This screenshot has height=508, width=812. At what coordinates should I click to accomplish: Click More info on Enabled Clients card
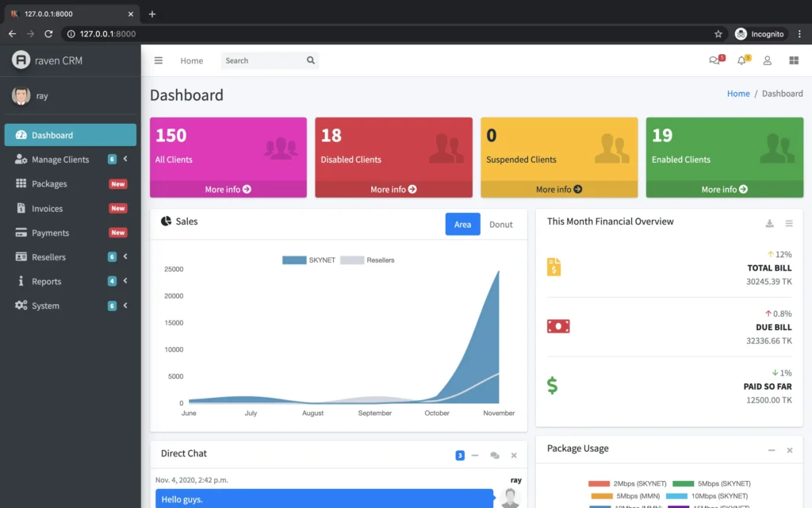point(725,189)
